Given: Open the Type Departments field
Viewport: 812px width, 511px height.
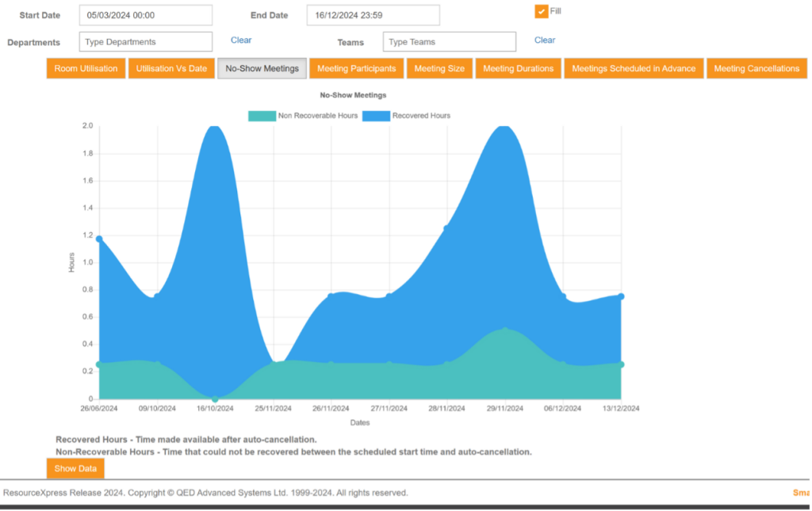Looking at the screenshot, I should (x=146, y=42).
